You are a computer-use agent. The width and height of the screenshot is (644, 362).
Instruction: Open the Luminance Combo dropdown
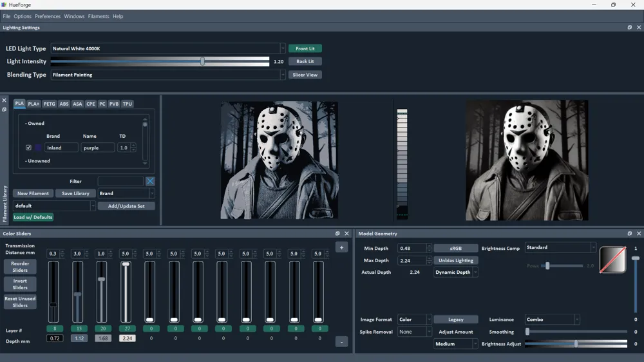tap(552, 319)
